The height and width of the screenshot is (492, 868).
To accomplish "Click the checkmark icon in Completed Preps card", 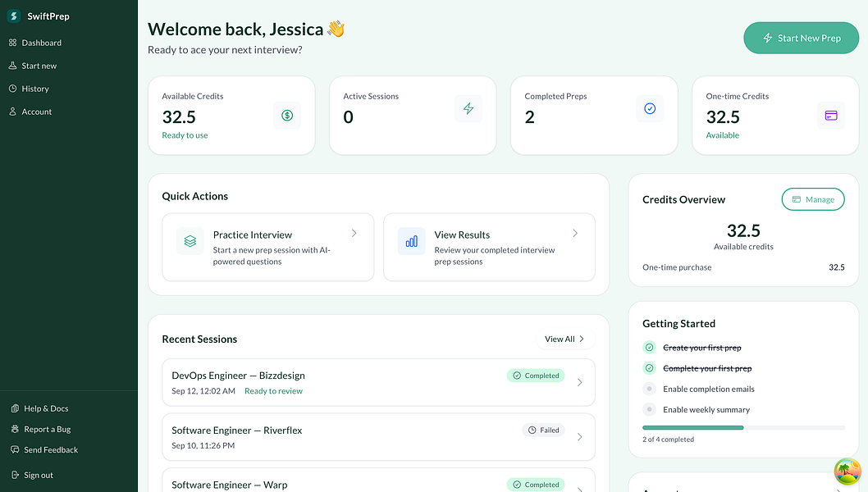I will coord(650,108).
